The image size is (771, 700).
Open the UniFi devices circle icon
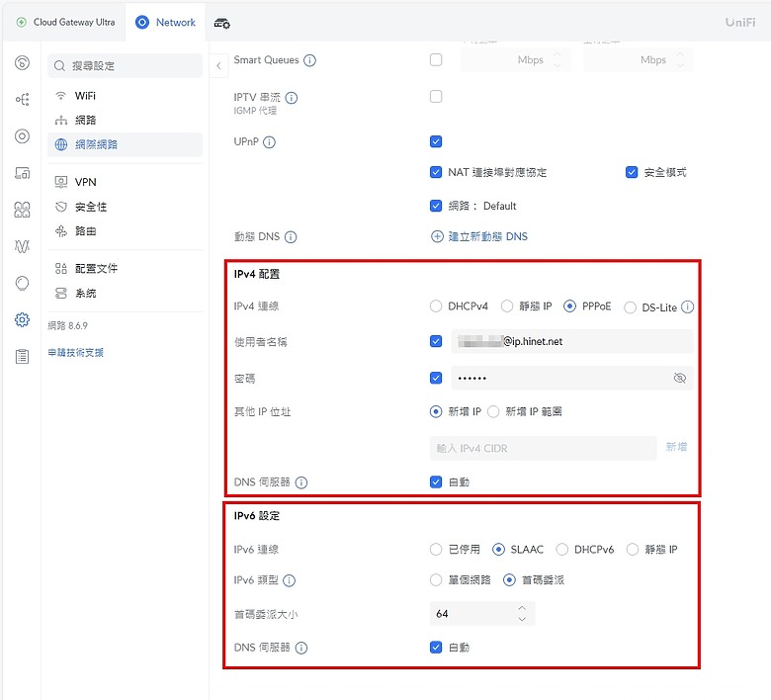tap(22, 136)
